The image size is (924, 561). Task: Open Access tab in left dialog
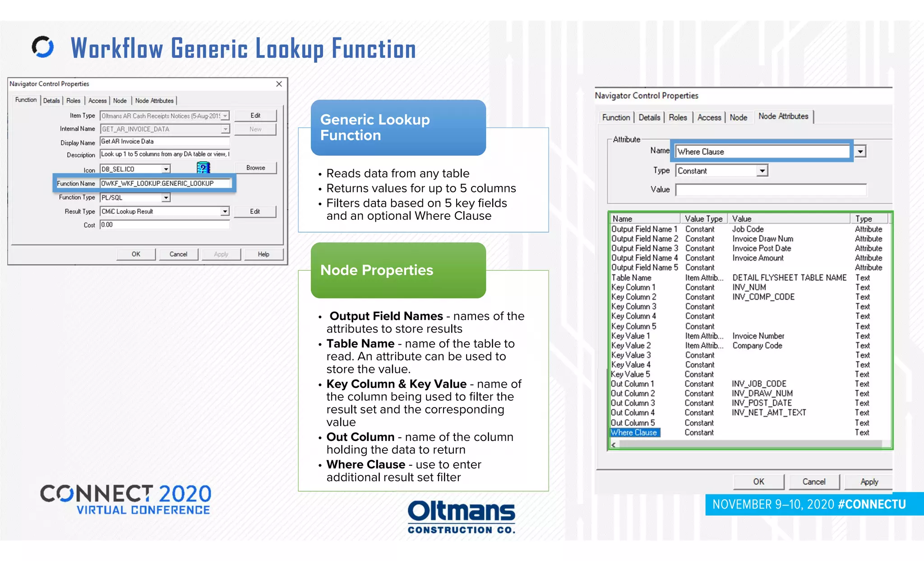[97, 101]
